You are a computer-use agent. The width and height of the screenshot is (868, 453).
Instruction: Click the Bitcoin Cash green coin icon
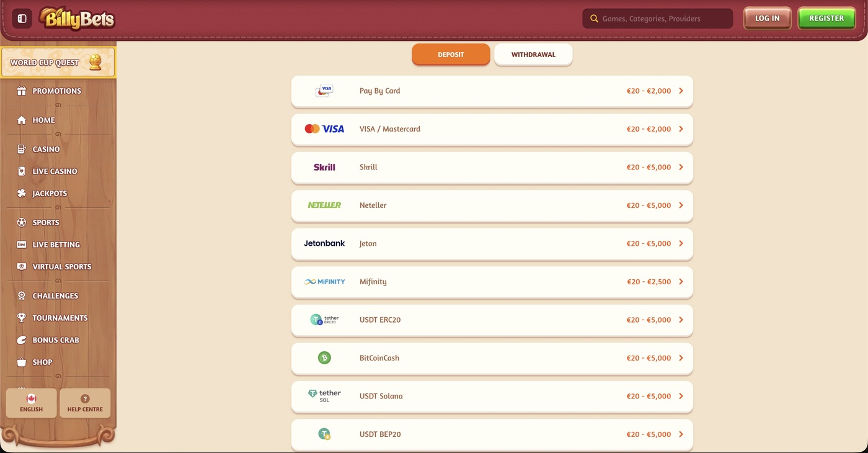pyautogui.click(x=324, y=358)
